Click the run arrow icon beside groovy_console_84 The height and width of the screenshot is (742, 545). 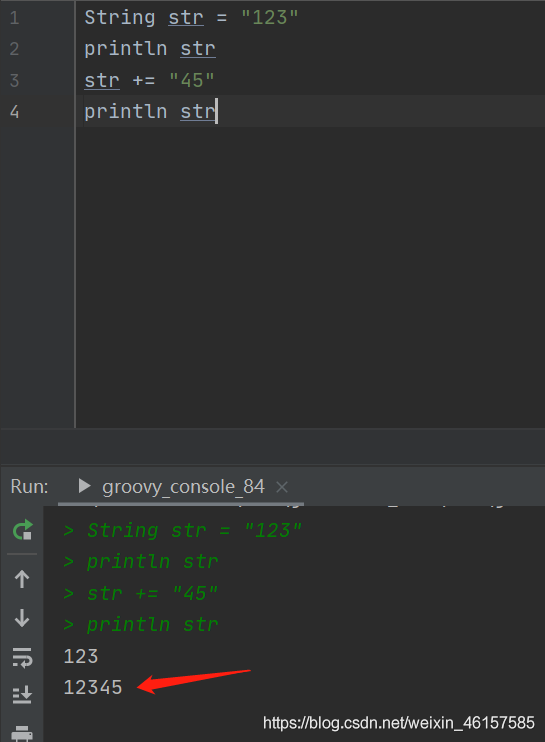84,486
